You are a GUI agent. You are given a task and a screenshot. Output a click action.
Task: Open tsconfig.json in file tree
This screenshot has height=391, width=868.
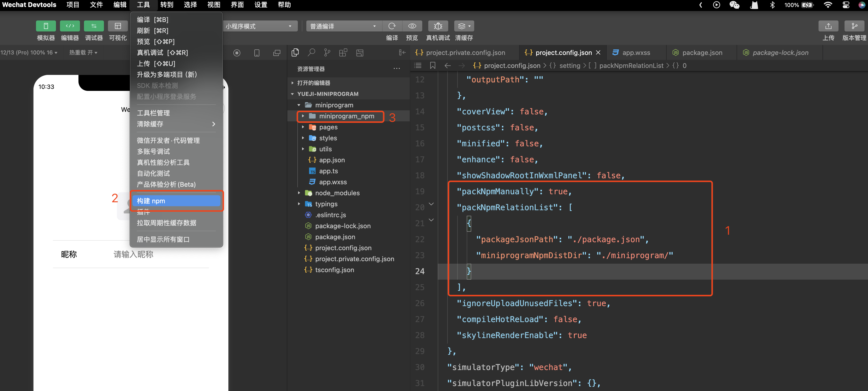click(x=349, y=270)
